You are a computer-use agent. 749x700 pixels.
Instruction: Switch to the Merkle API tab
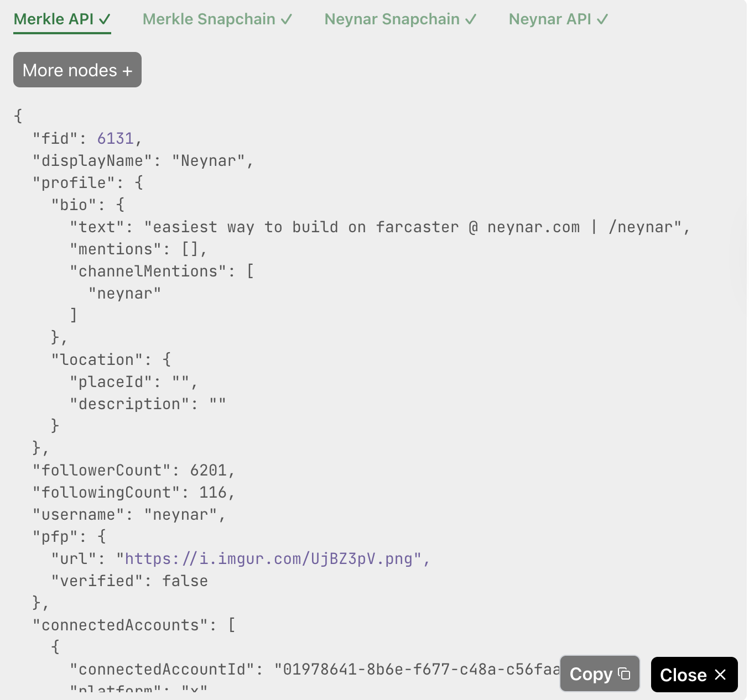click(x=62, y=19)
